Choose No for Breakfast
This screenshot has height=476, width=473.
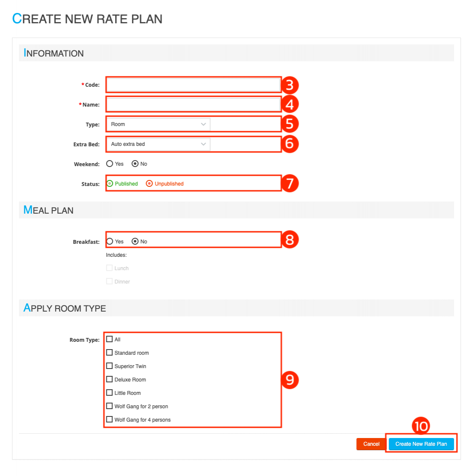point(135,242)
